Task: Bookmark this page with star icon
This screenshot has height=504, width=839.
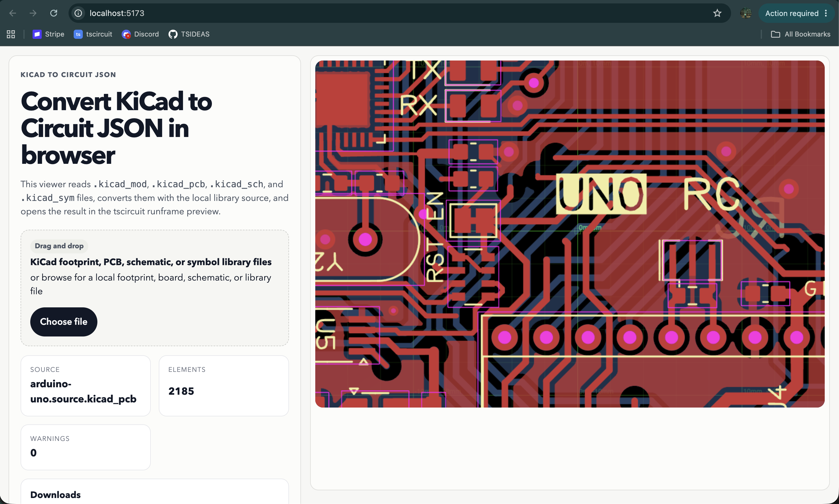Action: (717, 13)
